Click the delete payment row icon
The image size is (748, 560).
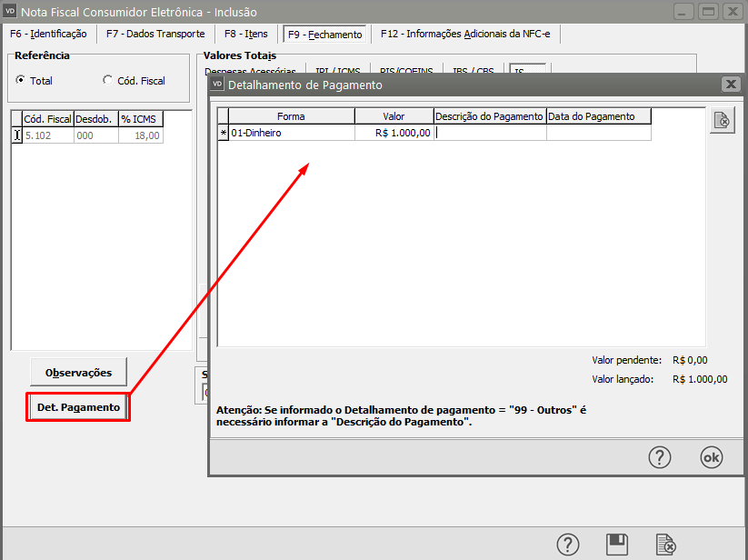722,121
